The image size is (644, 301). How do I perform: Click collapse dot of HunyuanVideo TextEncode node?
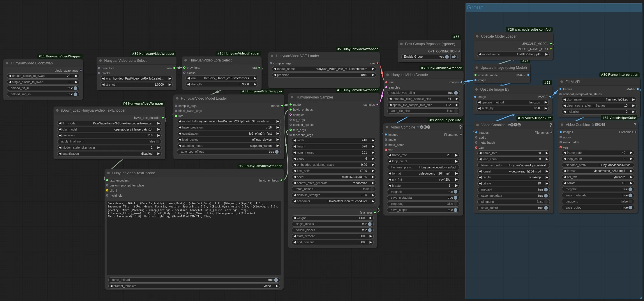point(108,173)
